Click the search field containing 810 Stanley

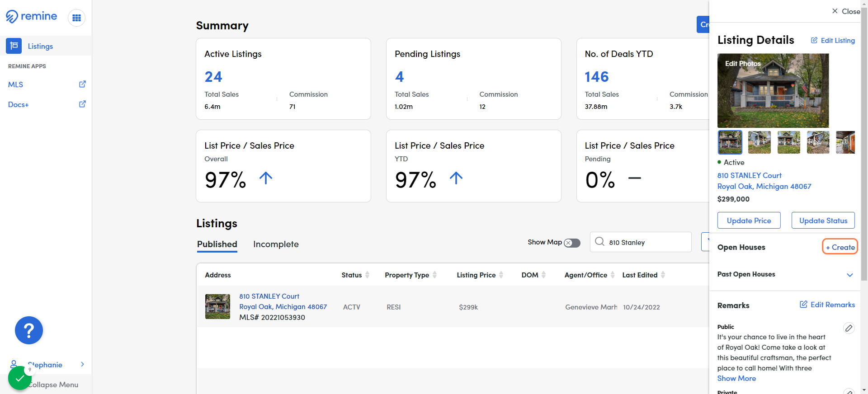(641, 242)
